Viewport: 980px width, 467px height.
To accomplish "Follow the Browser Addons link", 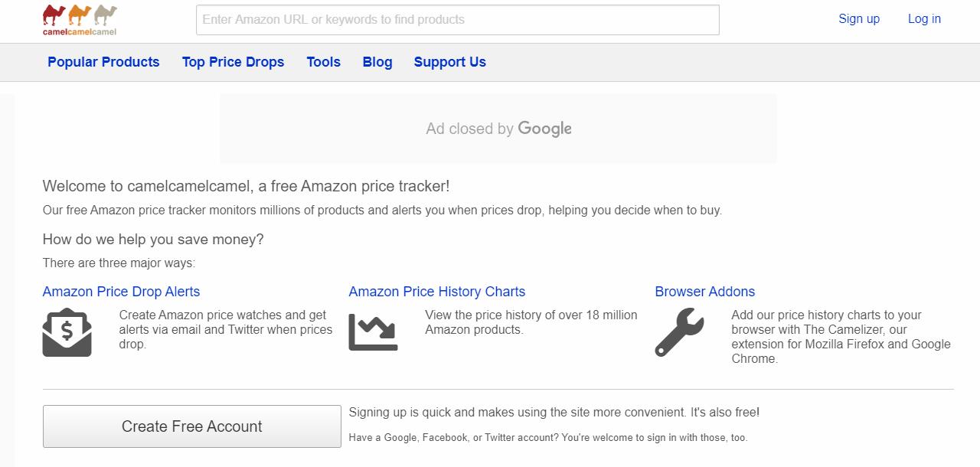I will (x=704, y=292).
